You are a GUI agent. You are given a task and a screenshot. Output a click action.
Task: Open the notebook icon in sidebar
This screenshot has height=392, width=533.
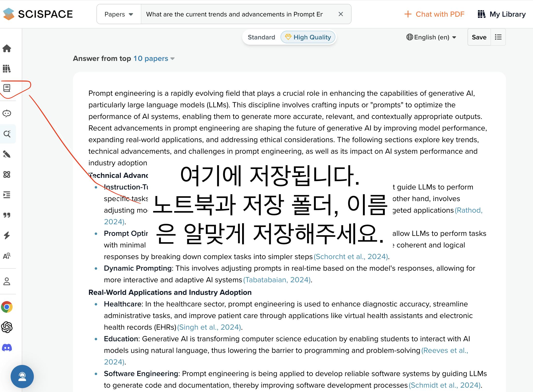coord(7,88)
